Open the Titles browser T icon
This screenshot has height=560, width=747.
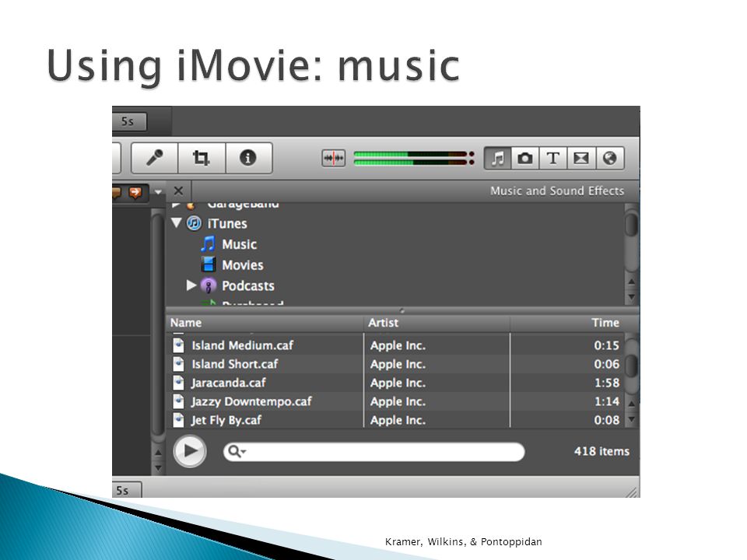tap(552, 158)
